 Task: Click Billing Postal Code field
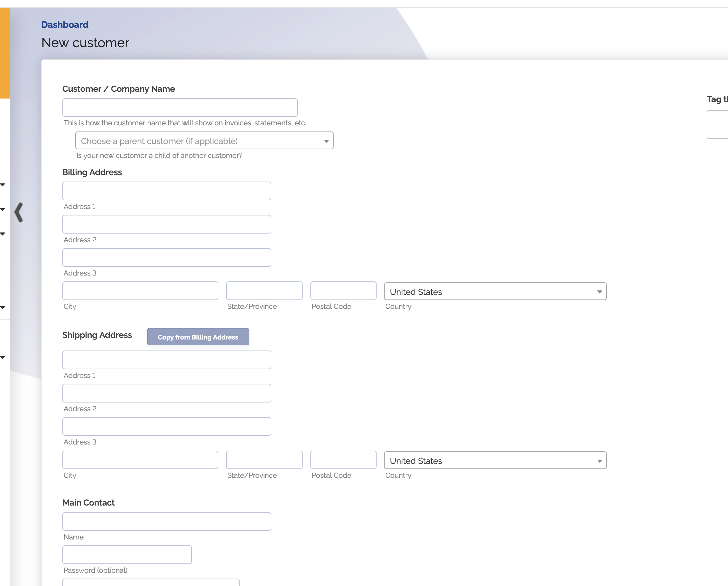point(343,291)
